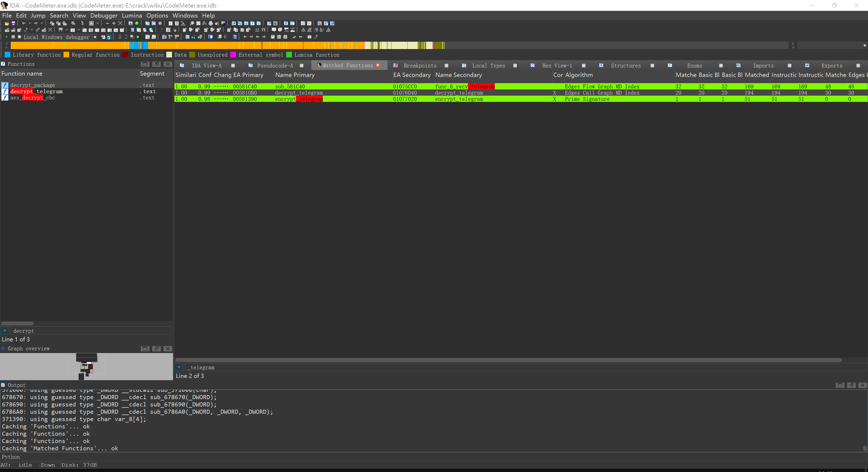The width and height of the screenshot is (868, 472).
Task: Clear the 'decrypt' filter in Functions panel
Action: coord(5,331)
